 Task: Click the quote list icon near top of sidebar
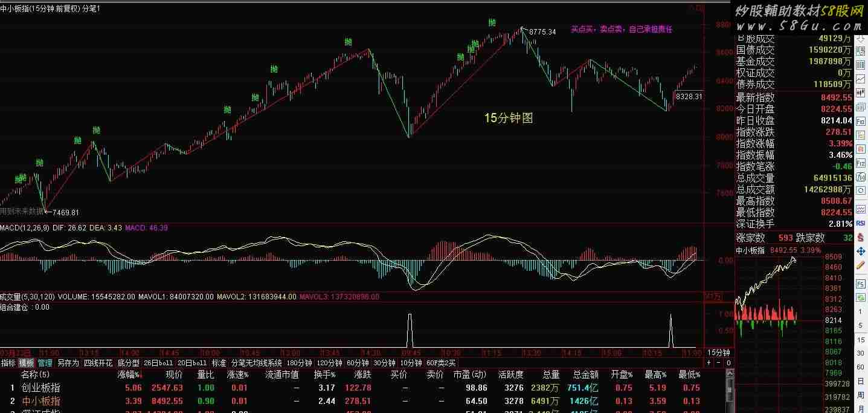click(861, 50)
